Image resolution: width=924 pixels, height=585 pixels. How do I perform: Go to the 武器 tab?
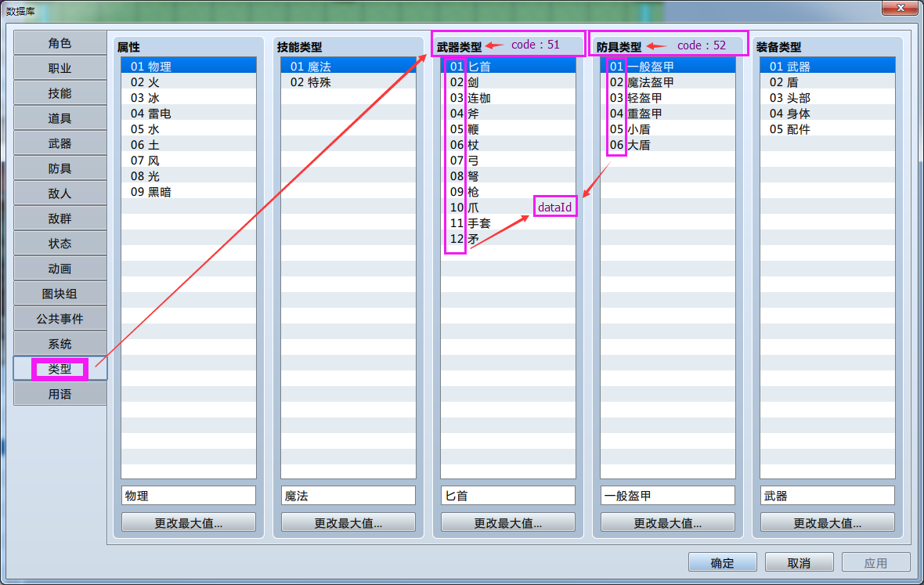click(60, 144)
